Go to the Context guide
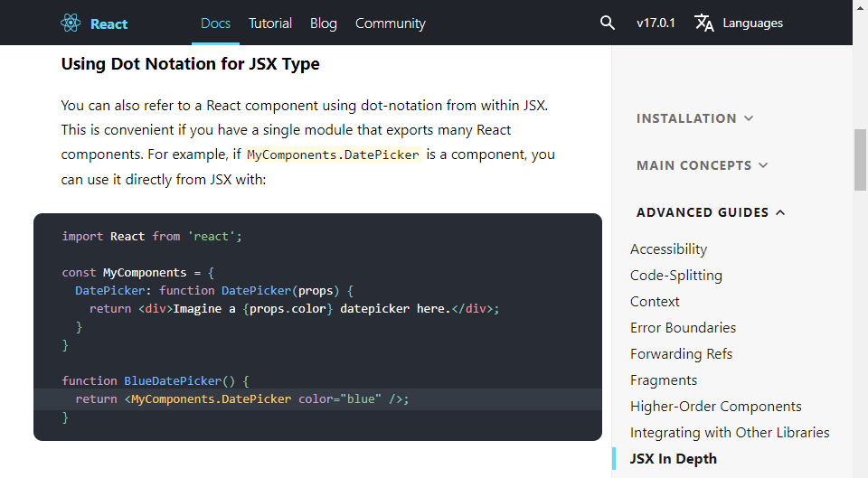Screen dimensions: 868x478 (655, 302)
